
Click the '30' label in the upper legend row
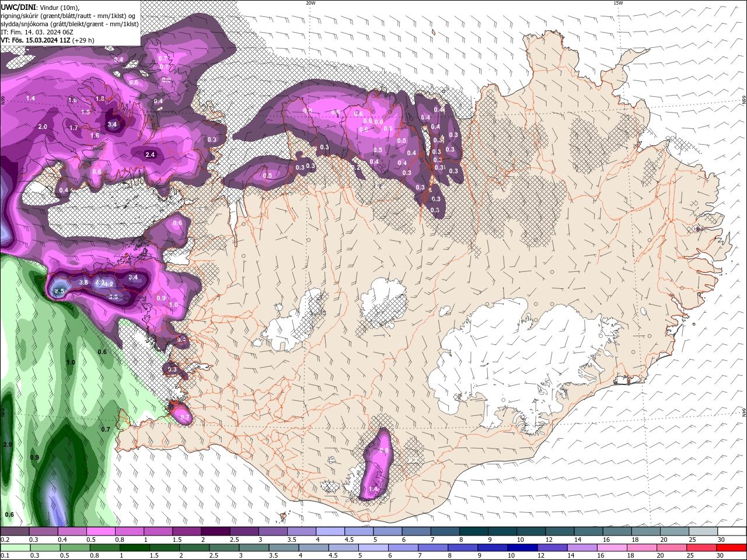pyautogui.click(x=721, y=540)
